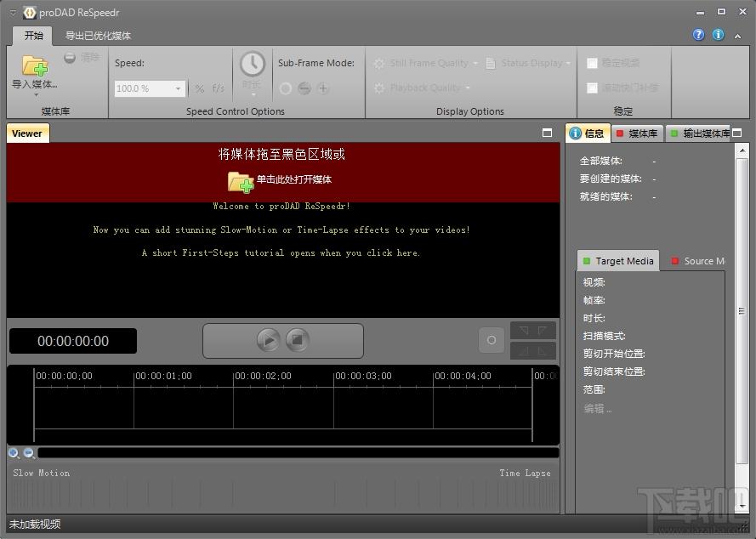Viewport: 756px width, 539px height.
Task: Click the top-right mark-out corner icon
Action: (542, 331)
